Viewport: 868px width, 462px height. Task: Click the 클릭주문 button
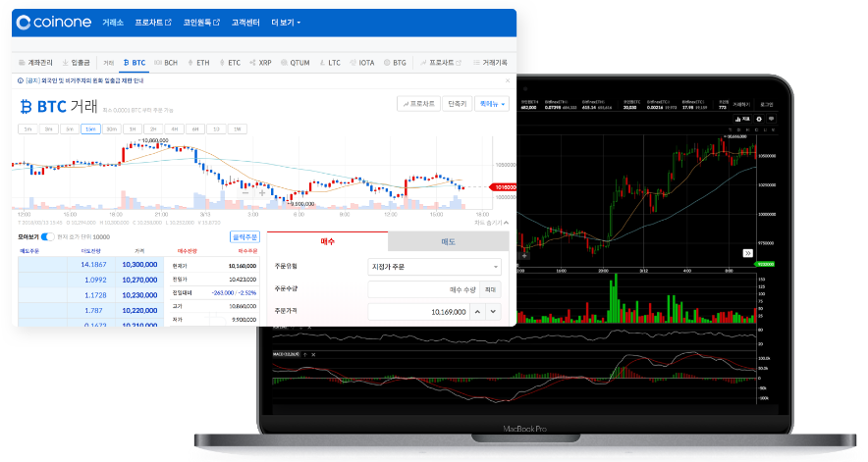click(x=244, y=236)
